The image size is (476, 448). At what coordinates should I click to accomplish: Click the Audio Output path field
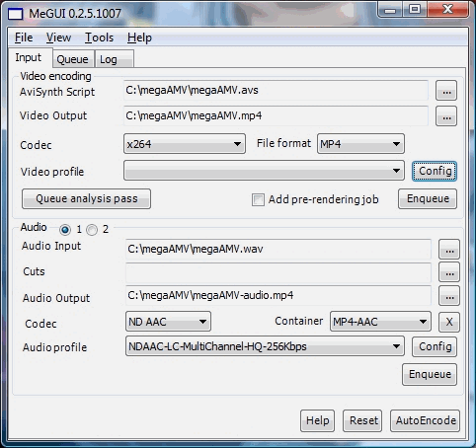tap(278, 295)
